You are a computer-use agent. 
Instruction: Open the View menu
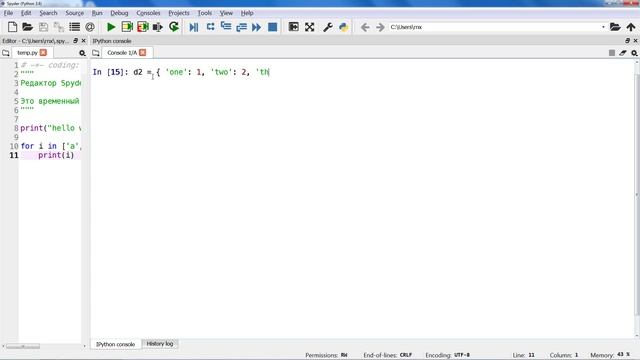coord(226,13)
